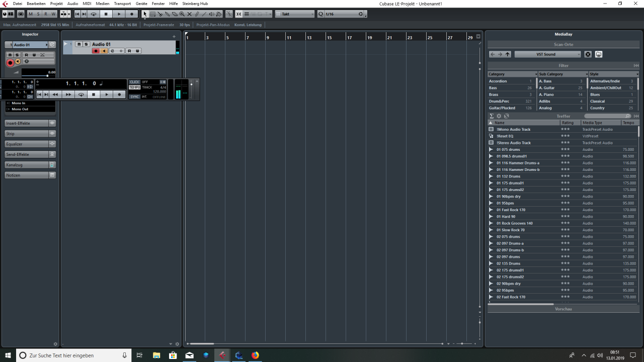Open VST Sound location dropdown
Screen dimensions: 644x362
547,54
